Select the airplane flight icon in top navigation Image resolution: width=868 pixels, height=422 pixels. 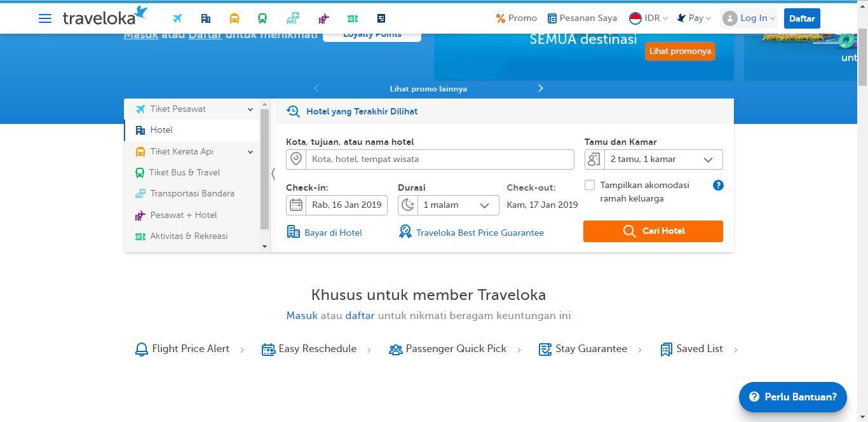point(177,18)
